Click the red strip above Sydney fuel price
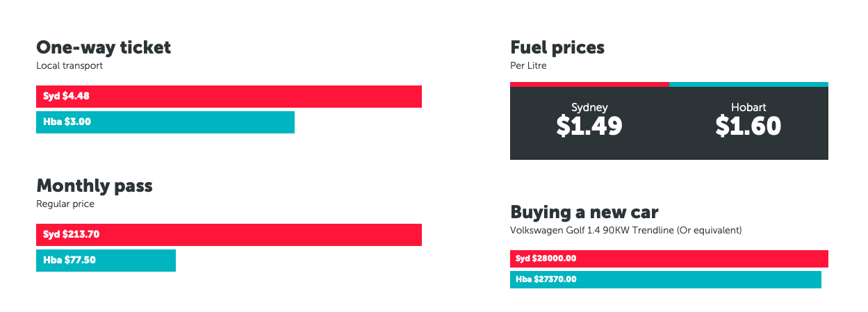 (589, 84)
